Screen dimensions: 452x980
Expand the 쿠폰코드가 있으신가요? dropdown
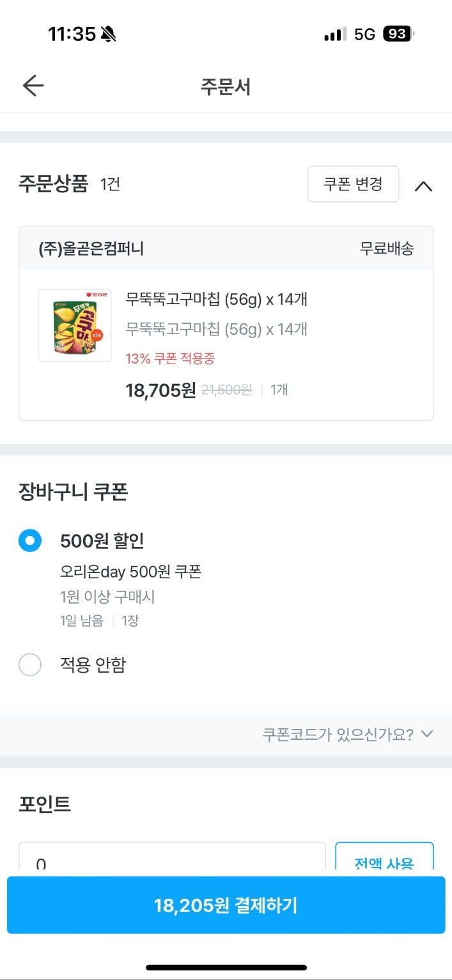click(348, 734)
